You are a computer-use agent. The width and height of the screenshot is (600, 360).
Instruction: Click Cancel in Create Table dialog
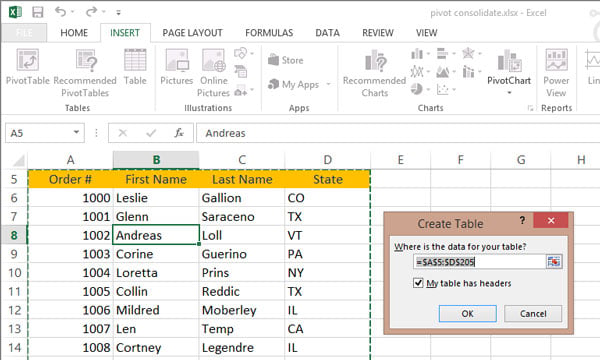point(533,314)
